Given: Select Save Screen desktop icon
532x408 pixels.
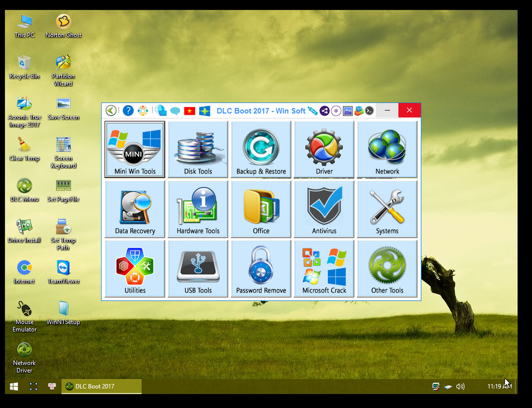Looking at the screenshot, I should click(x=63, y=108).
